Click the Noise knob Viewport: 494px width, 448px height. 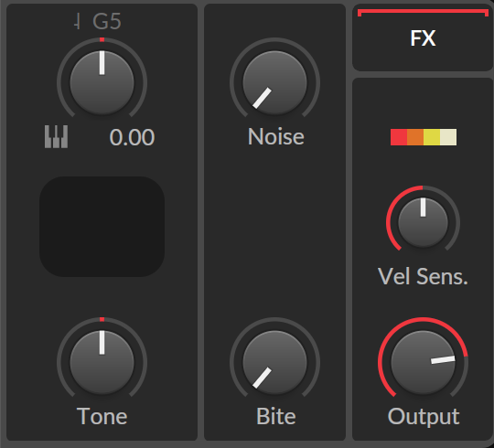coord(274,83)
